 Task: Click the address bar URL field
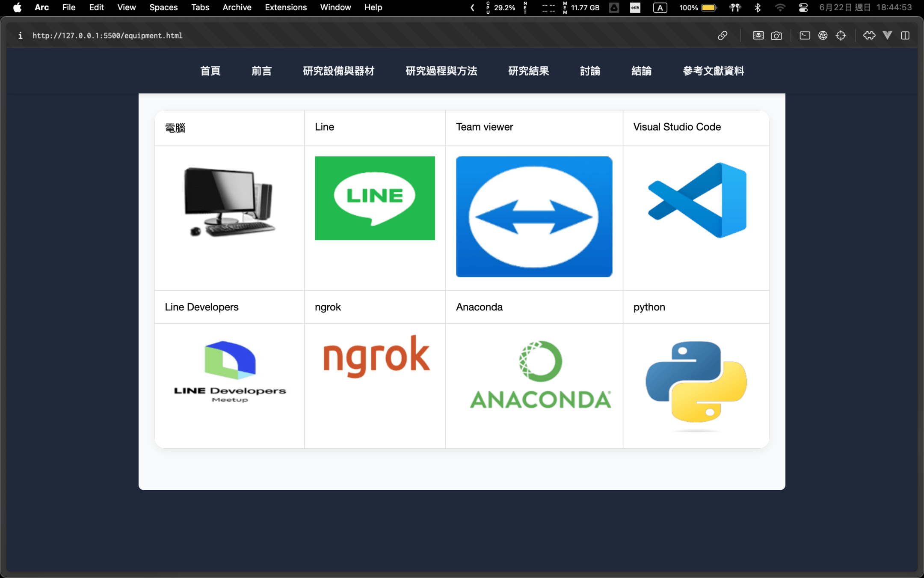[x=107, y=36]
